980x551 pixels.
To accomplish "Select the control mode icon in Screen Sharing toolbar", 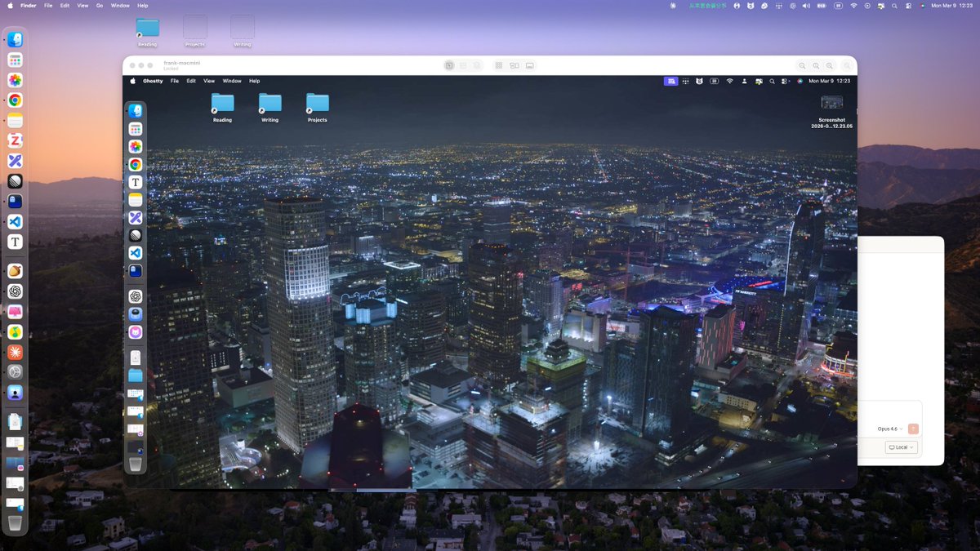I will point(449,65).
